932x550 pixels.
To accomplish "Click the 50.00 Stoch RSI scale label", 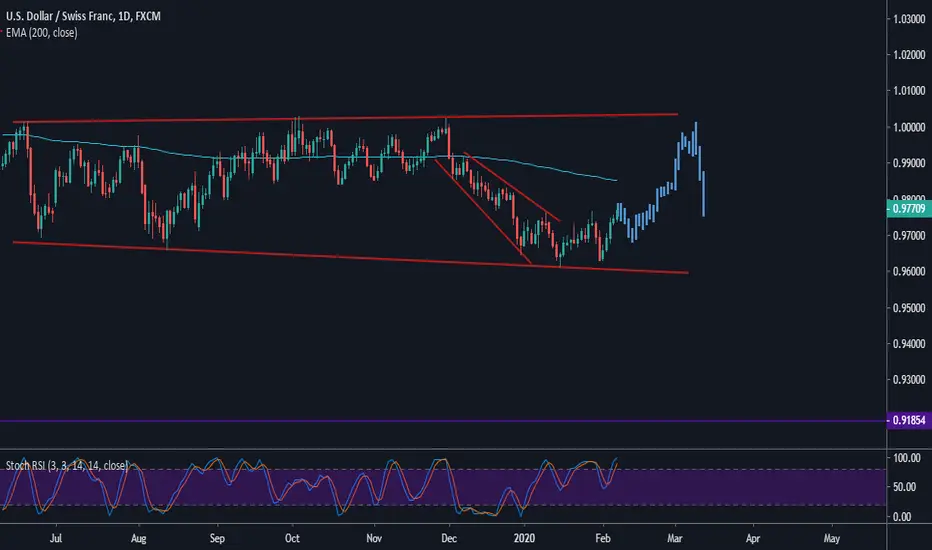I will 905,486.
